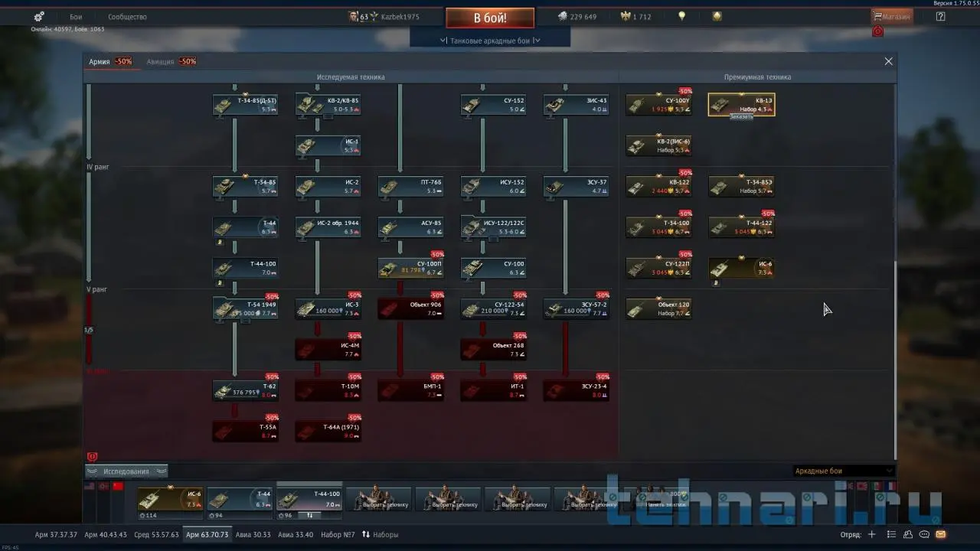Choose the USSR flag in the crew bar
Screen dimensions: 980x551
[x=118, y=486]
